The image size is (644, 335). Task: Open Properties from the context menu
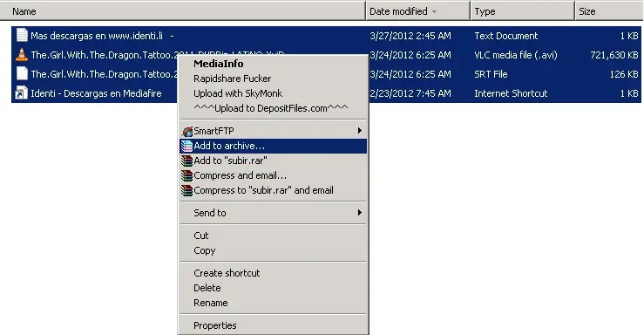(273, 325)
